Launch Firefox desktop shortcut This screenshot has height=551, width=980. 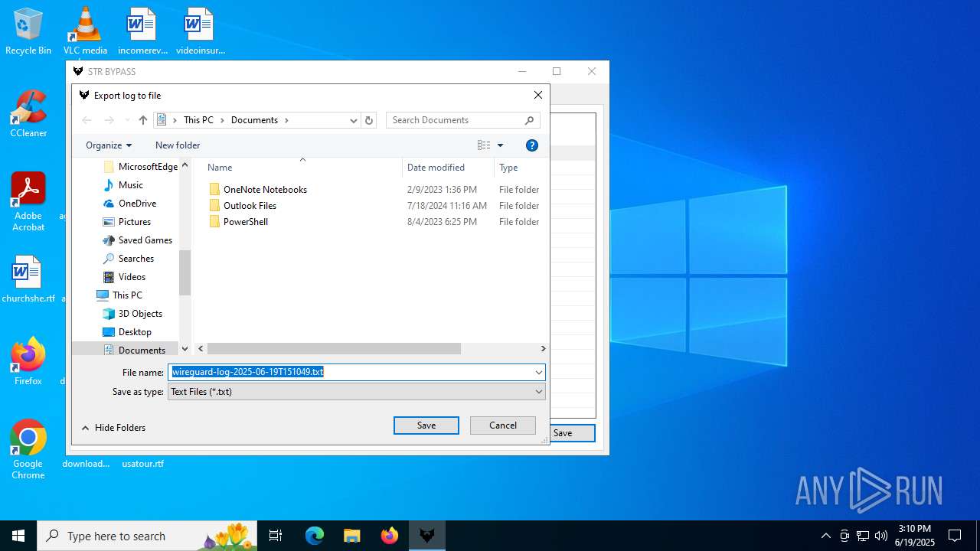(x=28, y=361)
